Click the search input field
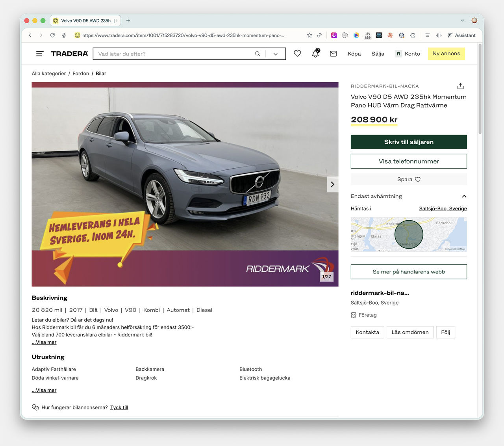 click(x=173, y=54)
